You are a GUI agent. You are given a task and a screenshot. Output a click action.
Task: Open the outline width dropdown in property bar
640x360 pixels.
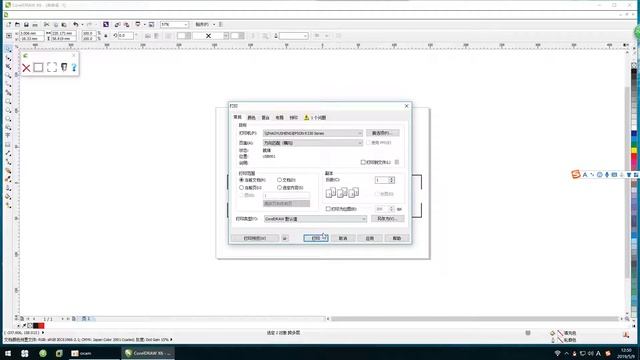(293, 36)
